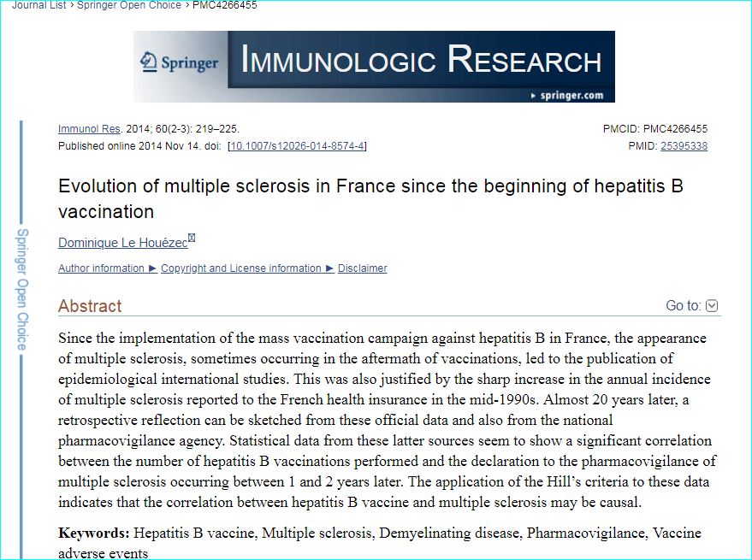The height and width of the screenshot is (560, 752).
Task: Expand Copyright and License information
Action: point(246,268)
